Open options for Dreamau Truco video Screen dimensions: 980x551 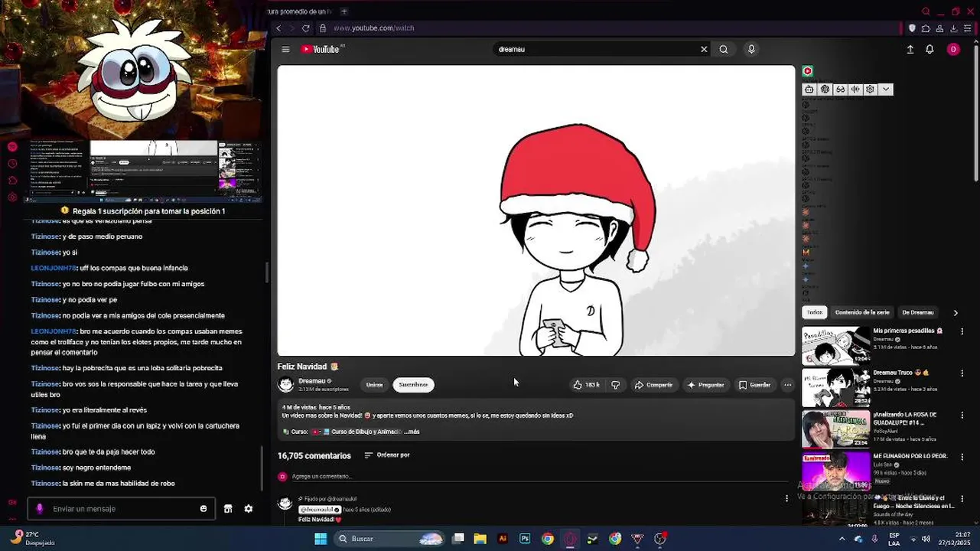[x=962, y=373]
